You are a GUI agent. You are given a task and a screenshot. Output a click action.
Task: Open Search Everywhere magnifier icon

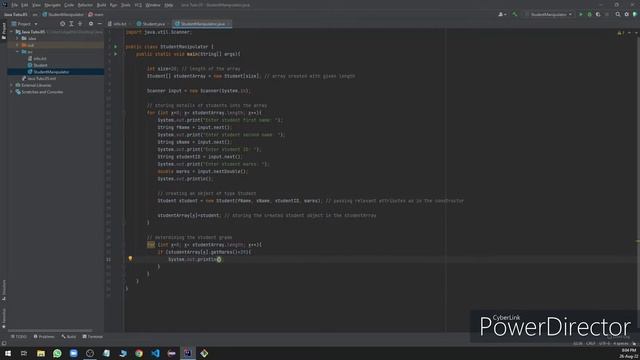tap(618, 14)
